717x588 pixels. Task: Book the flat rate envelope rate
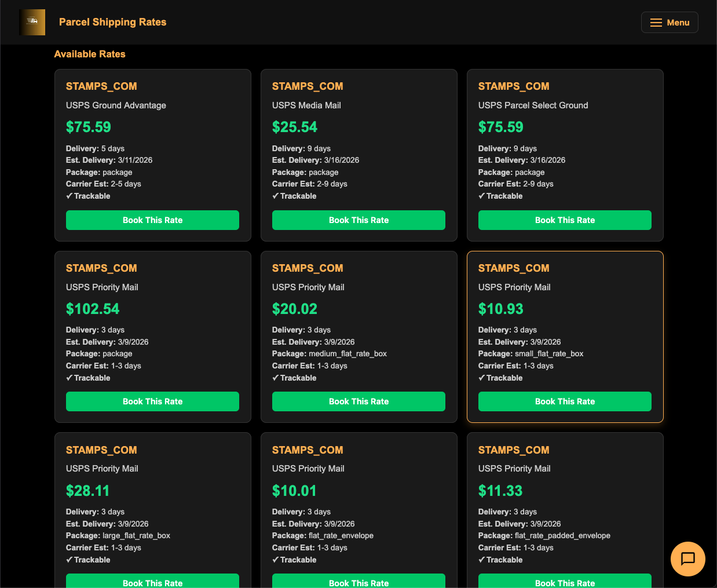[358, 583]
